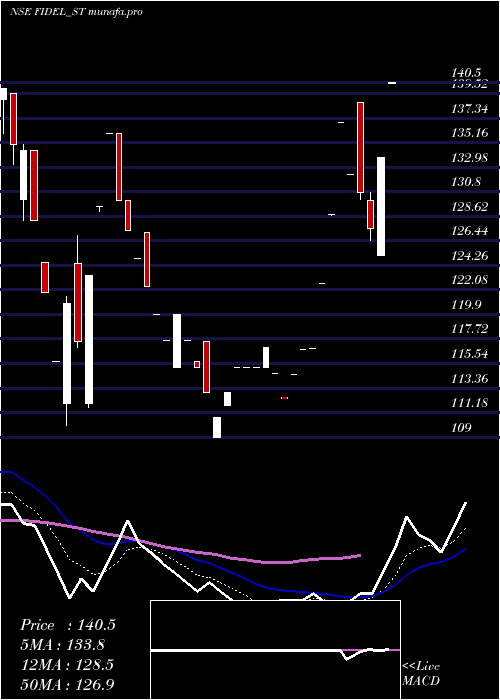Click the 130.8 price axis label
The image size is (500, 700).
(466, 182)
